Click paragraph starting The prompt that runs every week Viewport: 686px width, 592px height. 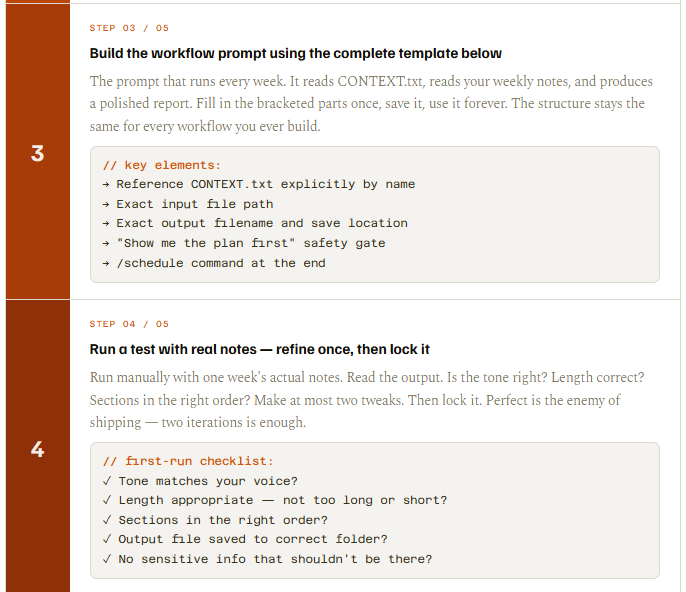(x=371, y=104)
